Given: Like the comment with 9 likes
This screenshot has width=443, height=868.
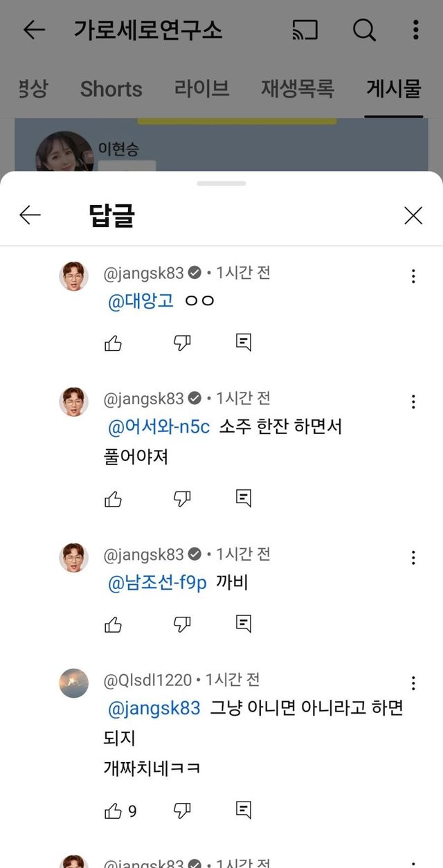Looking at the screenshot, I should coord(114,810).
